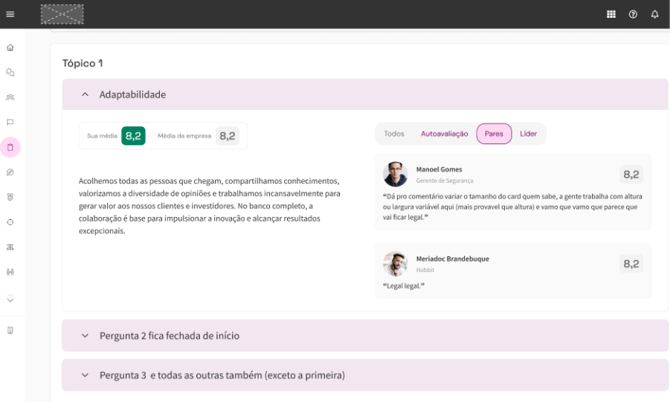Click Manoel Gomes name
The height and width of the screenshot is (402, 670).
click(441, 169)
